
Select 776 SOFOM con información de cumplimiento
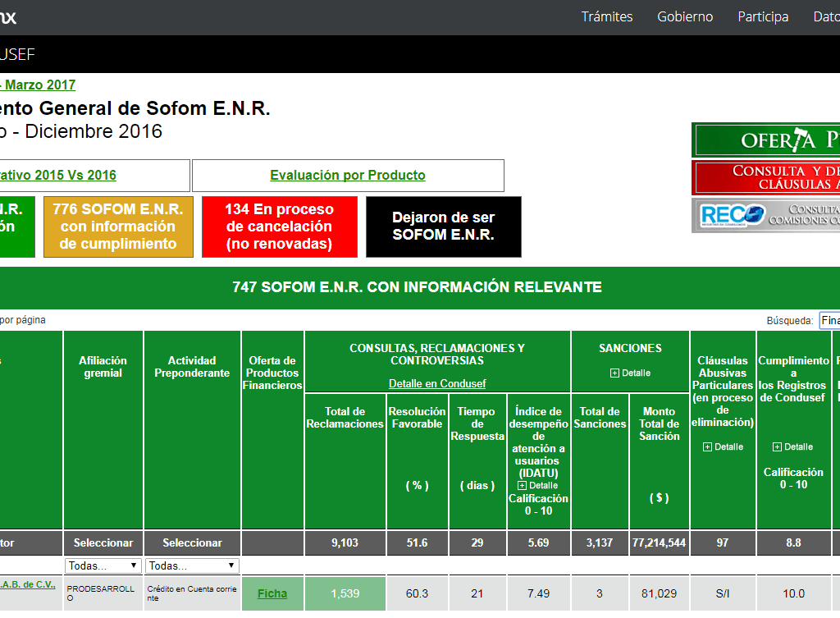118,227
